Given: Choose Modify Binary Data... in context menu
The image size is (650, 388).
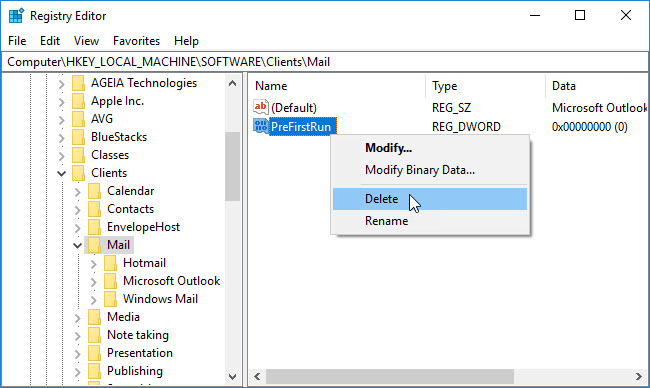Looking at the screenshot, I should (430, 170).
